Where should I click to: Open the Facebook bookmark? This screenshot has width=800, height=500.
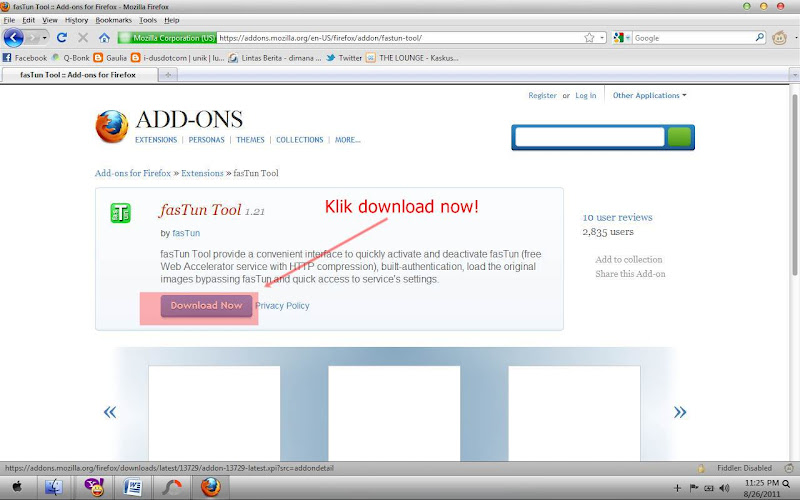[x=24, y=58]
